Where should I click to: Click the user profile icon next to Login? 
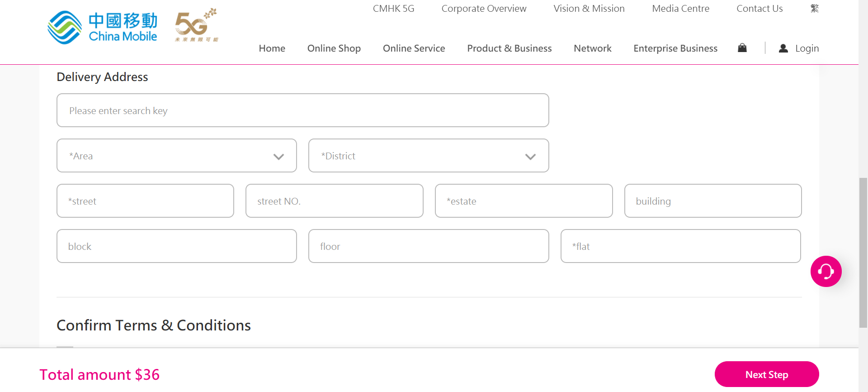[783, 48]
